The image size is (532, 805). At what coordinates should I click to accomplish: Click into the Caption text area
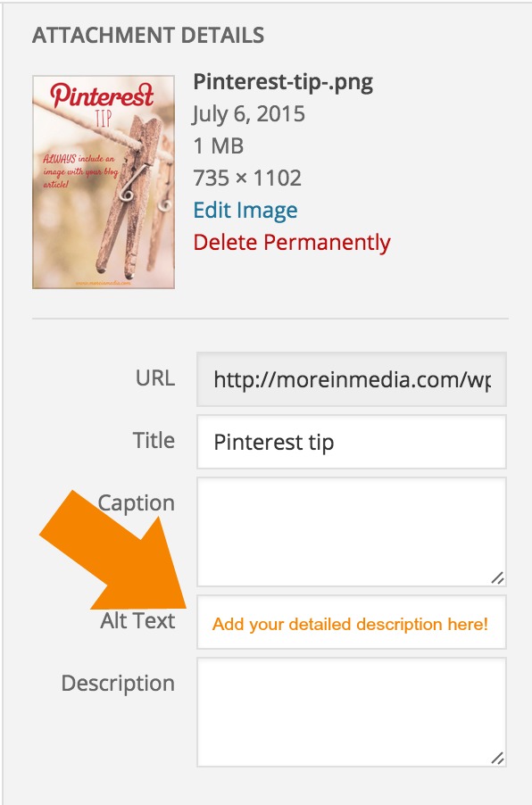352,532
